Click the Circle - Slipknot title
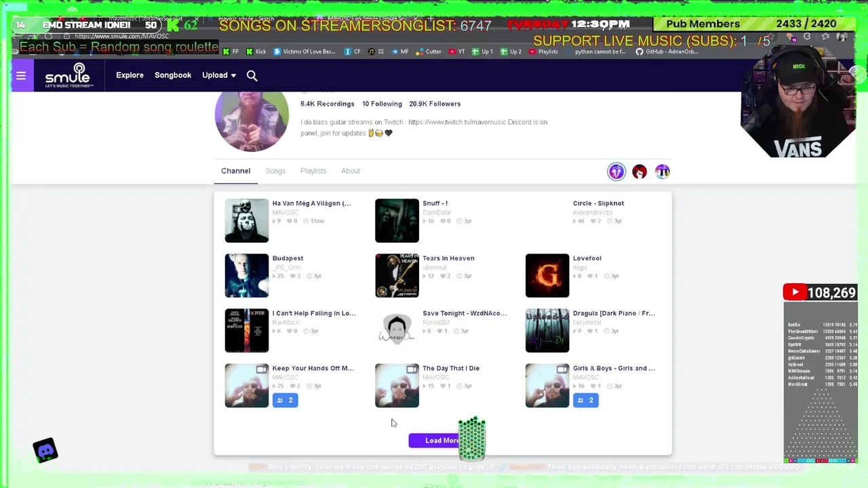The width and height of the screenshot is (868, 488). pyautogui.click(x=598, y=203)
